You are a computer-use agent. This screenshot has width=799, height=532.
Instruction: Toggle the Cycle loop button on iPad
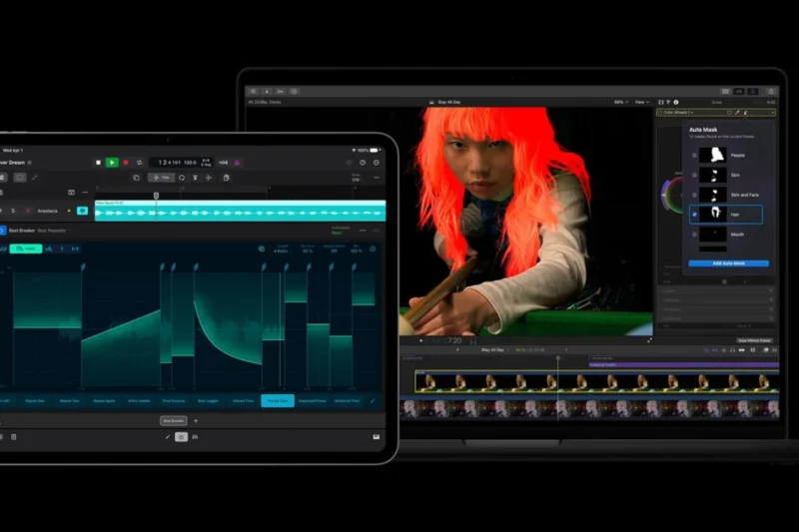[x=140, y=163]
